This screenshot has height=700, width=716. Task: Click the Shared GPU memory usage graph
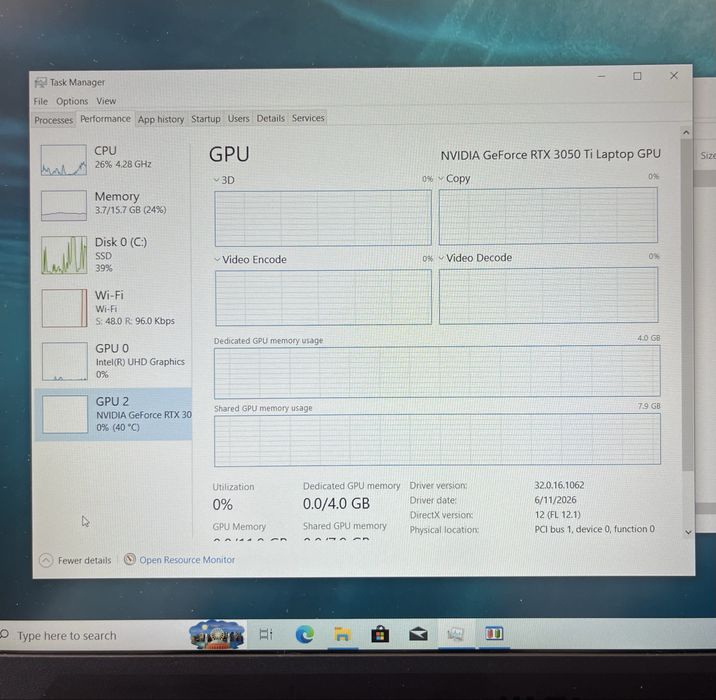(437, 439)
